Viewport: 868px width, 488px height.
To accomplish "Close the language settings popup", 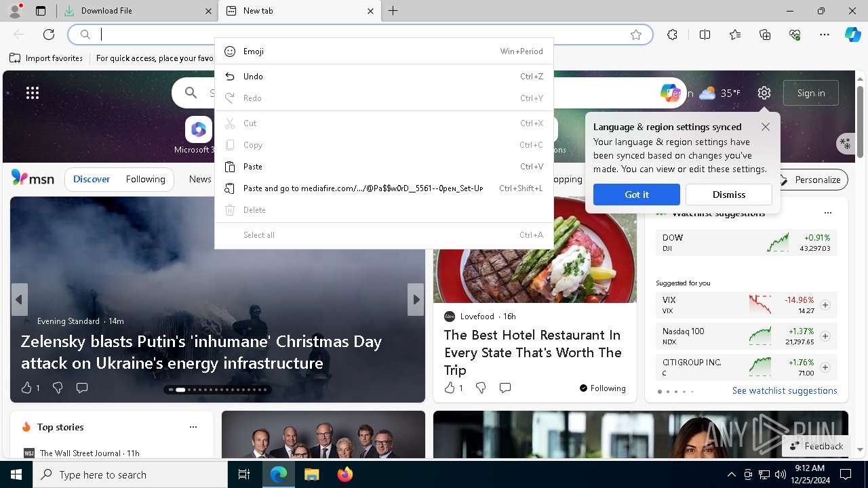I will [x=766, y=127].
